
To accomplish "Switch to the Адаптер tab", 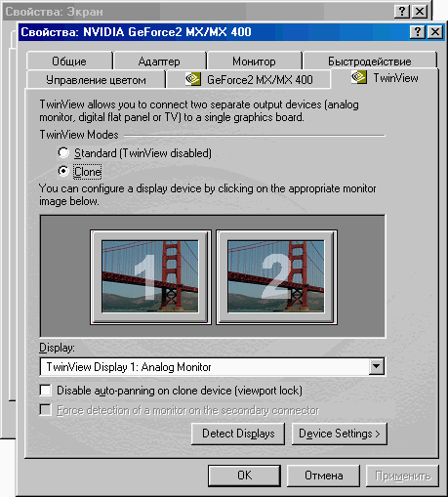I will coord(159,62).
